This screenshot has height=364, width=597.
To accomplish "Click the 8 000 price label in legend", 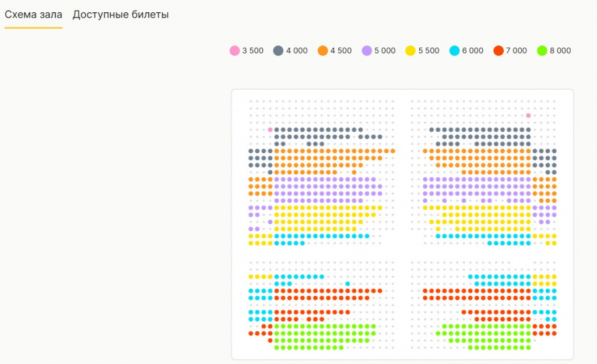I will tap(560, 51).
